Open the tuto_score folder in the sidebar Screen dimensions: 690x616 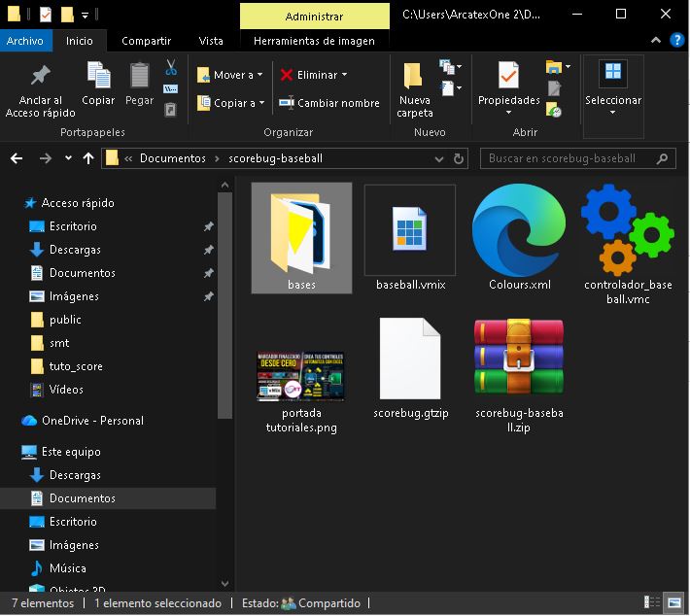coord(76,366)
